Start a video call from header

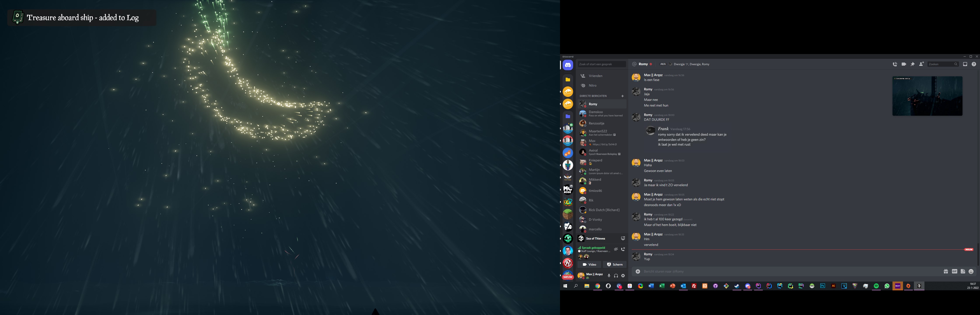[903, 64]
